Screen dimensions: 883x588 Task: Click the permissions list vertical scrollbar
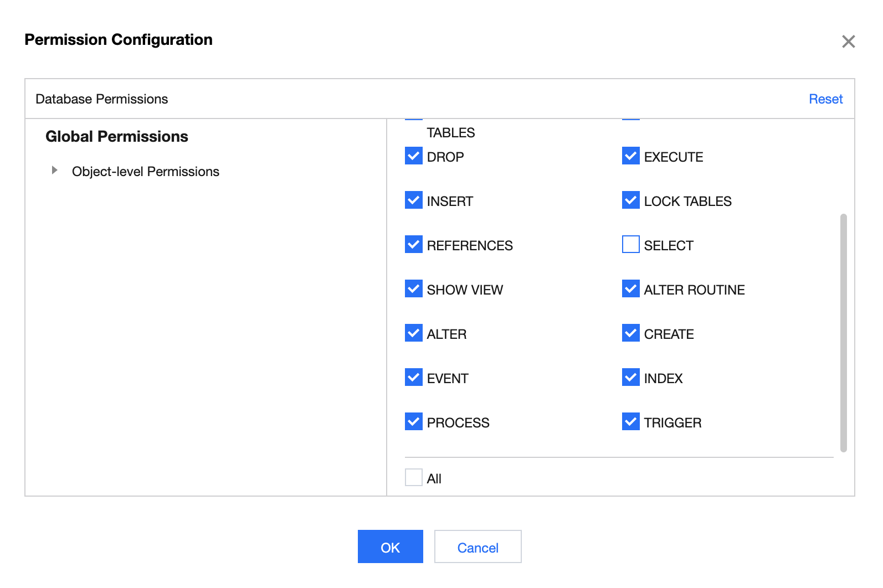coord(843,332)
